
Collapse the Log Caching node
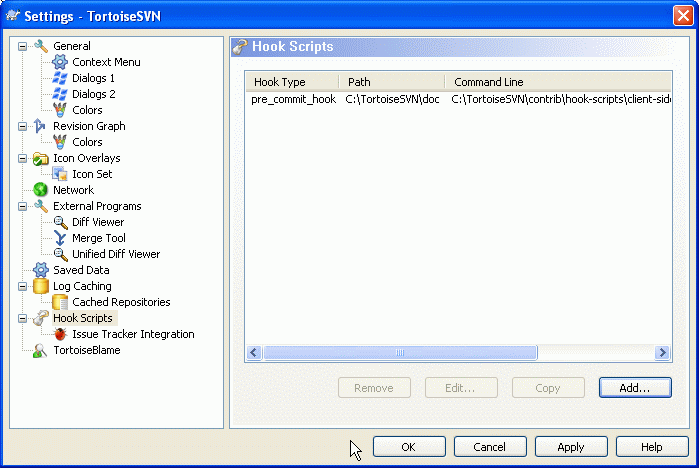[x=22, y=287]
